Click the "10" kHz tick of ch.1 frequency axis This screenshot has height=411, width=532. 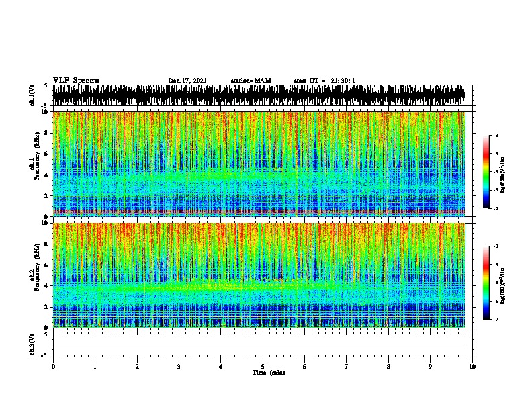46,112
